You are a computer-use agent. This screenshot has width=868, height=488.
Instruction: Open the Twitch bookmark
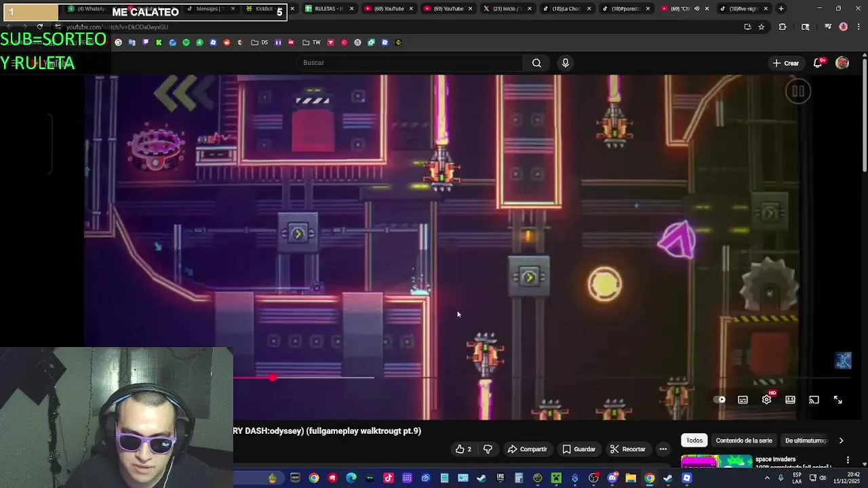pyautogui.click(x=145, y=43)
